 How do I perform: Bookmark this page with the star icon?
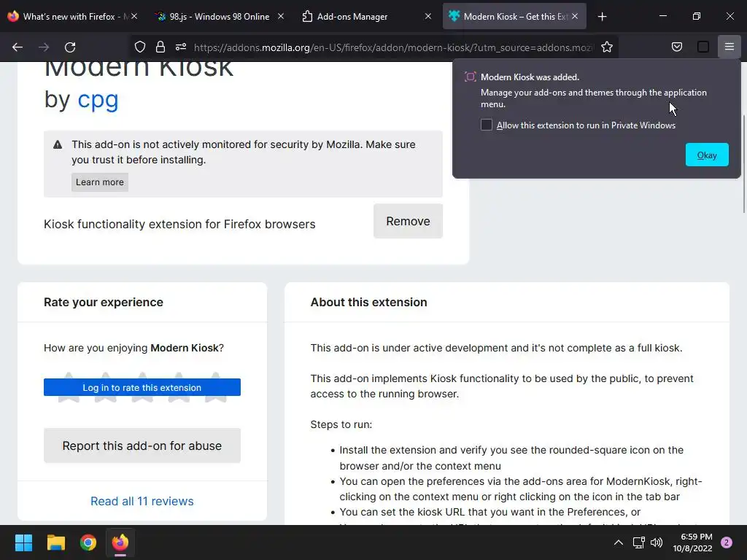click(606, 47)
